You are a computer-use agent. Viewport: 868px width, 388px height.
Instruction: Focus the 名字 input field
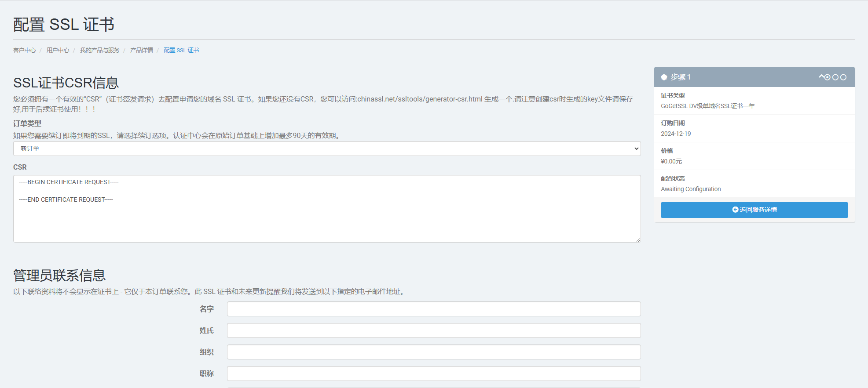click(434, 309)
